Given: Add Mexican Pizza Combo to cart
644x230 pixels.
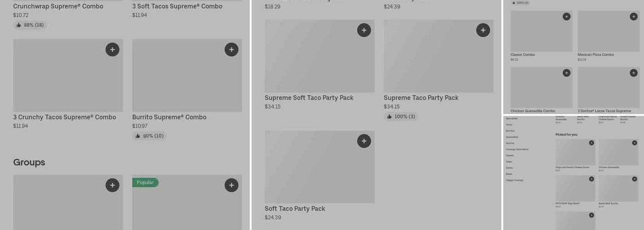Looking at the screenshot, I should [633, 17].
